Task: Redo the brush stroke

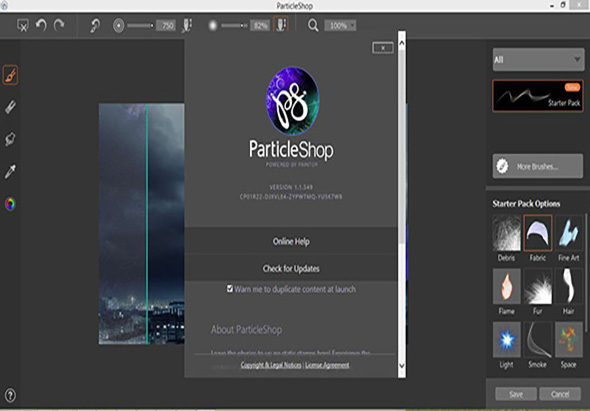Action: [x=59, y=25]
